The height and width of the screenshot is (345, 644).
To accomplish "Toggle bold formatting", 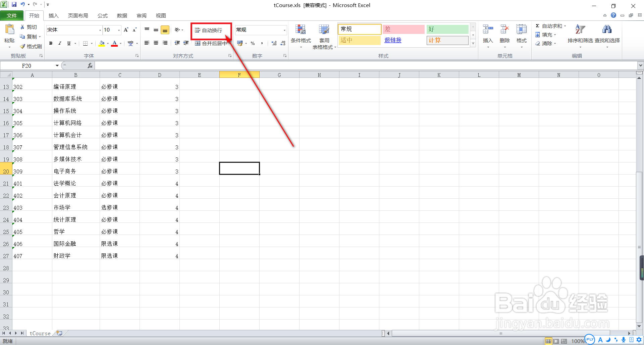I will pyautogui.click(x=51, y=43).
